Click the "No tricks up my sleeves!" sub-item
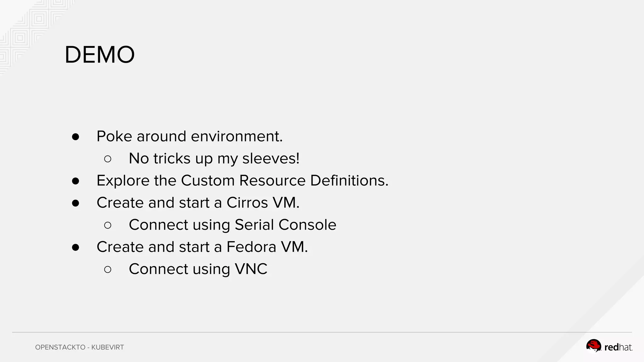The width and height of the screenshot is (644, 362). click(214, 158)
